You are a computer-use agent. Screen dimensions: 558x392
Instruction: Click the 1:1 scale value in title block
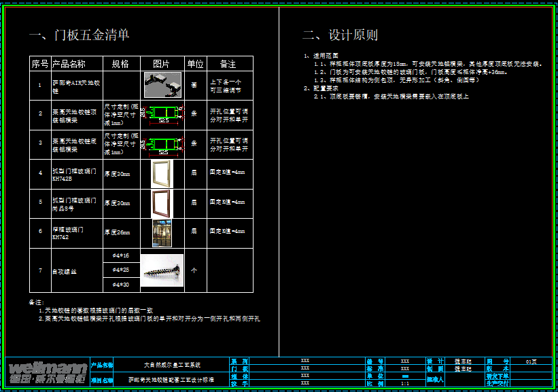click(405, 384)
